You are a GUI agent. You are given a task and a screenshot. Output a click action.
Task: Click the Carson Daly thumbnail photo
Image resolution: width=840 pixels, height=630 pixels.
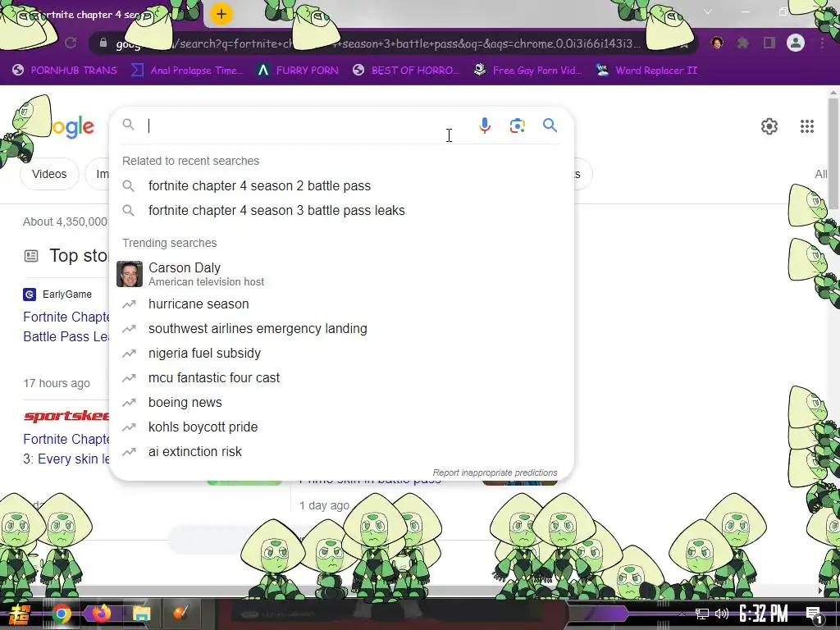(x=130, y=274)
